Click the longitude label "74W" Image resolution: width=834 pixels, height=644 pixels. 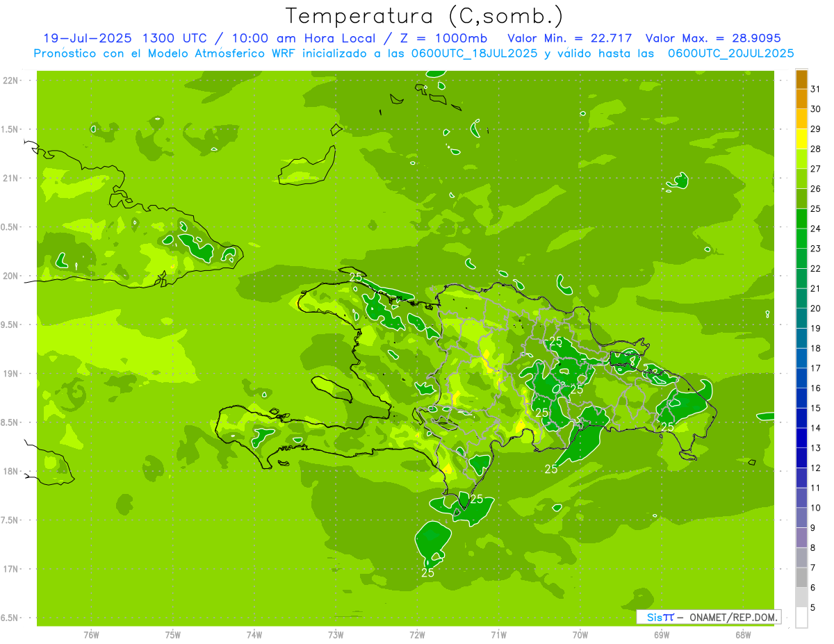254,635
